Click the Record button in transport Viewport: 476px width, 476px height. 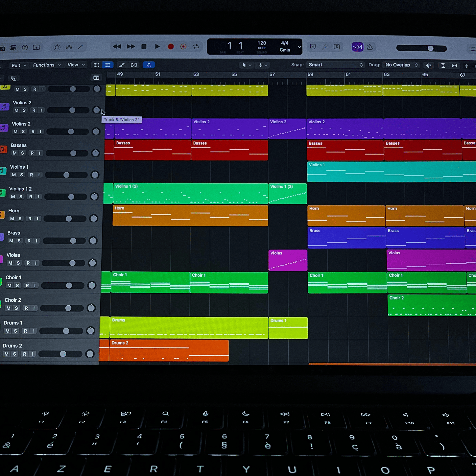tap(171, 47)
